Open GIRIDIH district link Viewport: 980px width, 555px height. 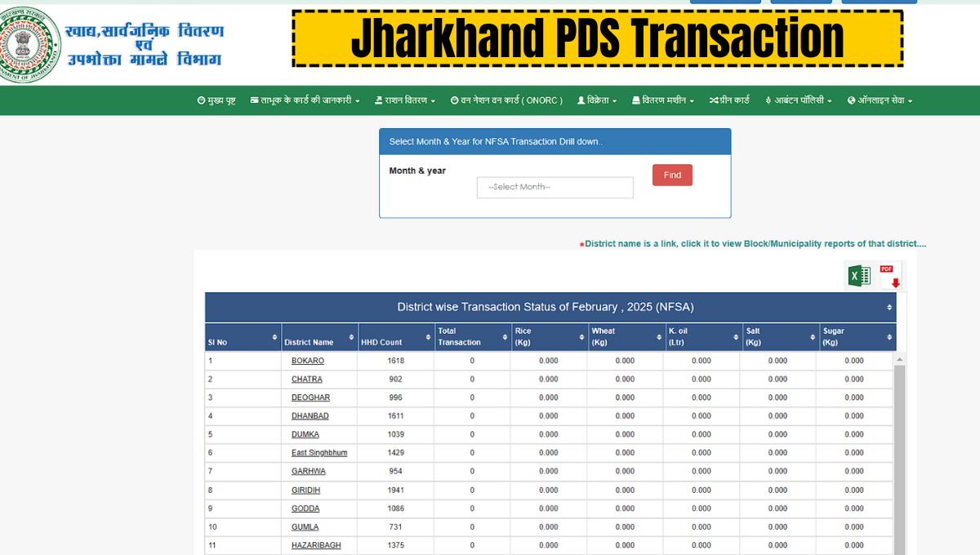(306, 491)
